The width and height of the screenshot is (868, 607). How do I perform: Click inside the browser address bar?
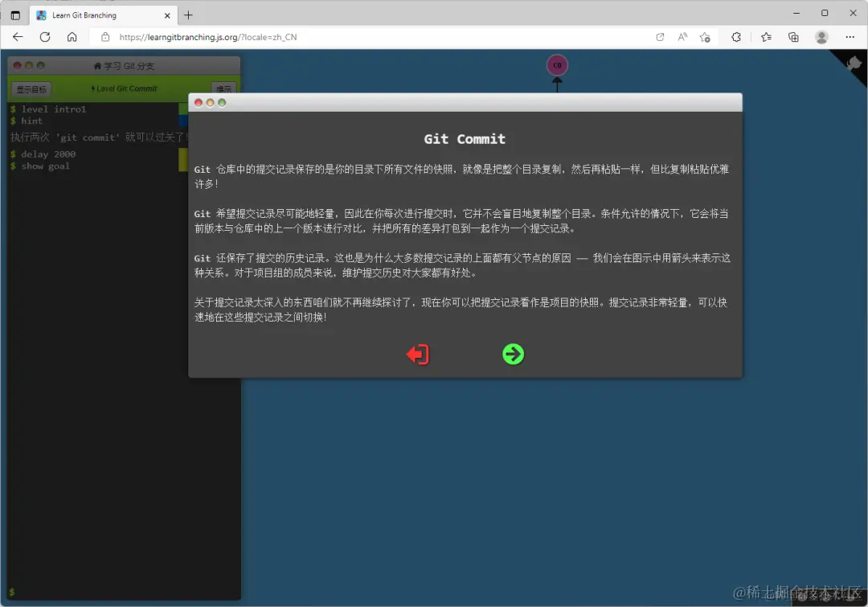pos(321,37)
